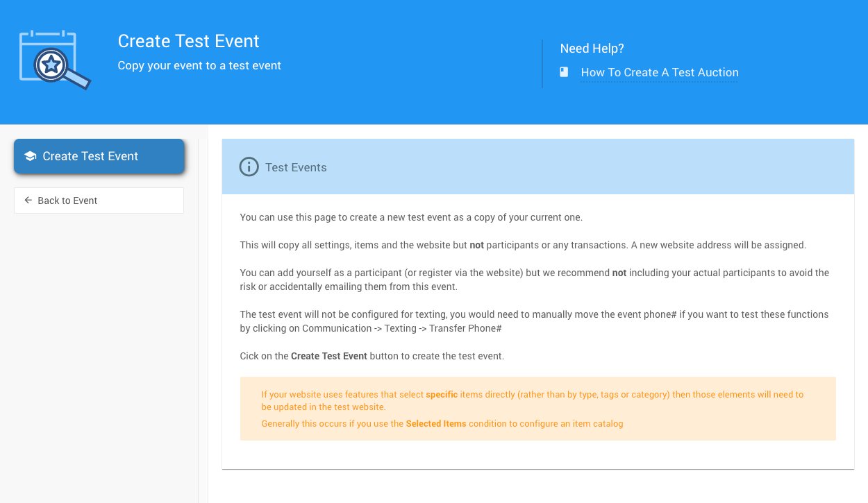Screen dimensions: 868x503
Task: Click the 'Copy your event to a test event' subtitle
Action: 199,66
